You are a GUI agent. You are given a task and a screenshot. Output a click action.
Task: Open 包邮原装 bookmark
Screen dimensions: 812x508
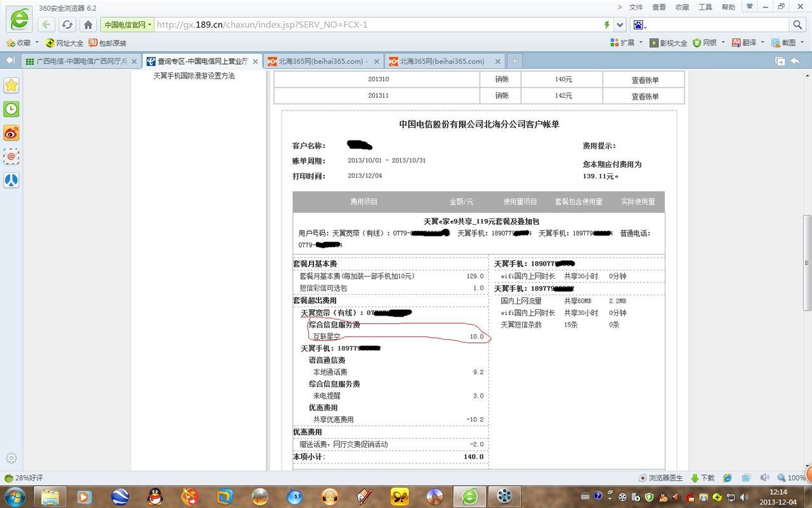[107, 43]
